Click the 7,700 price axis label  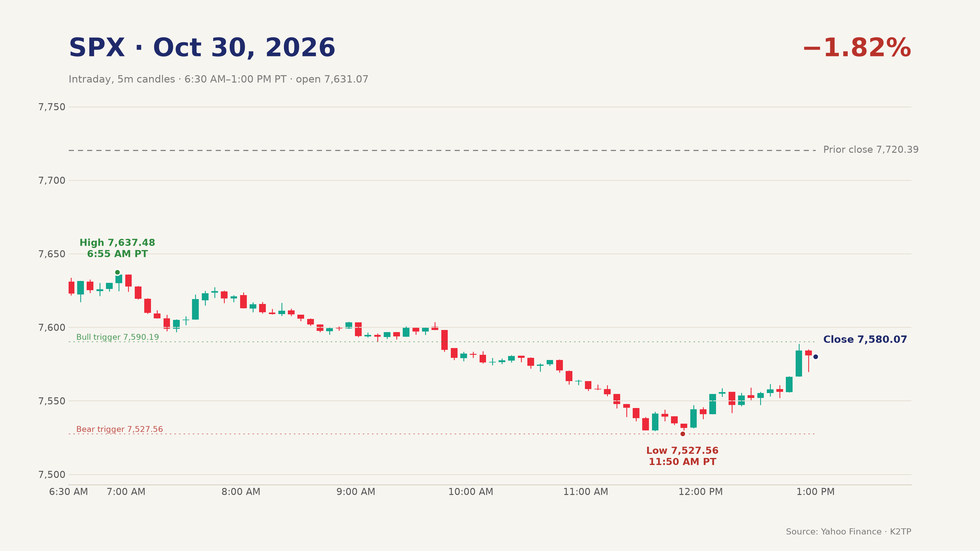coord(52,181)
